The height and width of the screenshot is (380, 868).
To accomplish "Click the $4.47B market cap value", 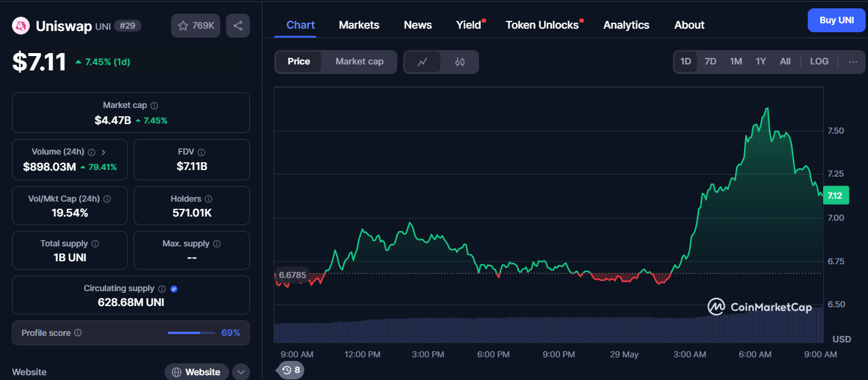I will point(113,120).
